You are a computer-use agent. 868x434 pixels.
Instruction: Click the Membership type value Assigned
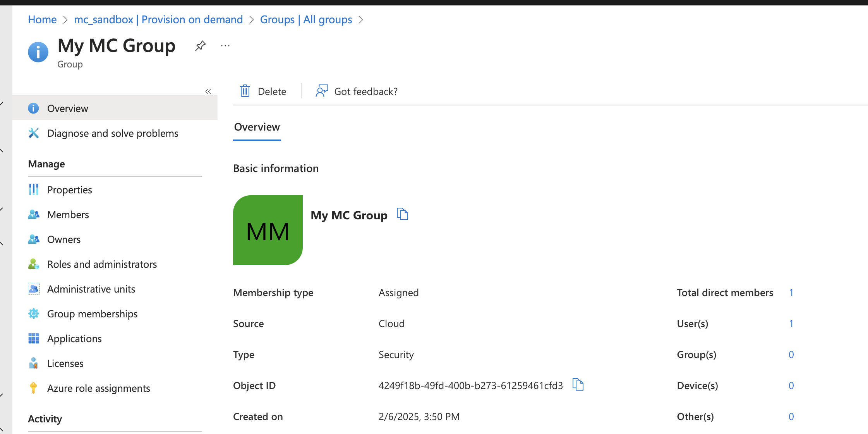pos(399,293)
